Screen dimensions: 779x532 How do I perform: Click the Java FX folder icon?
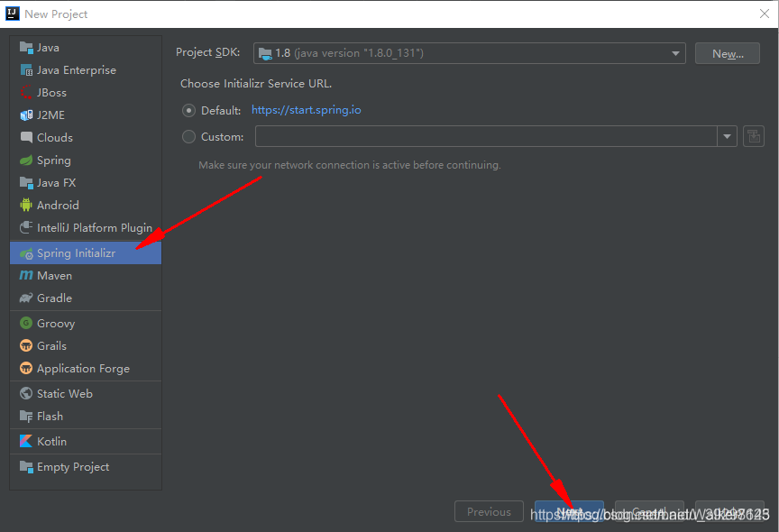26,182
